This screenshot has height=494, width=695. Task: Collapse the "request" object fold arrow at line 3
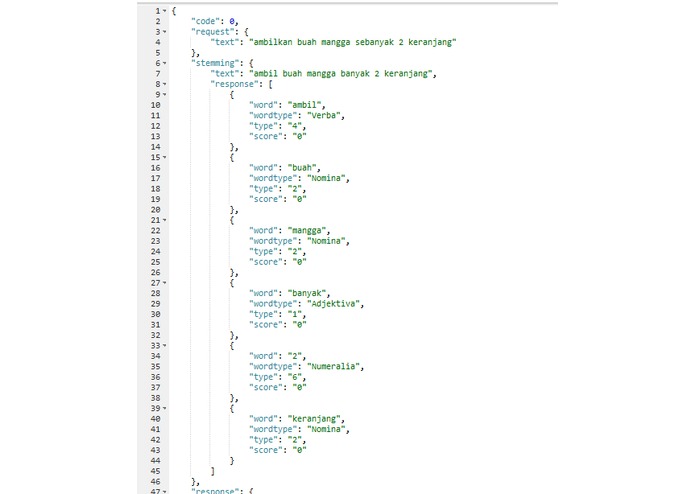[x=164, y=32]
